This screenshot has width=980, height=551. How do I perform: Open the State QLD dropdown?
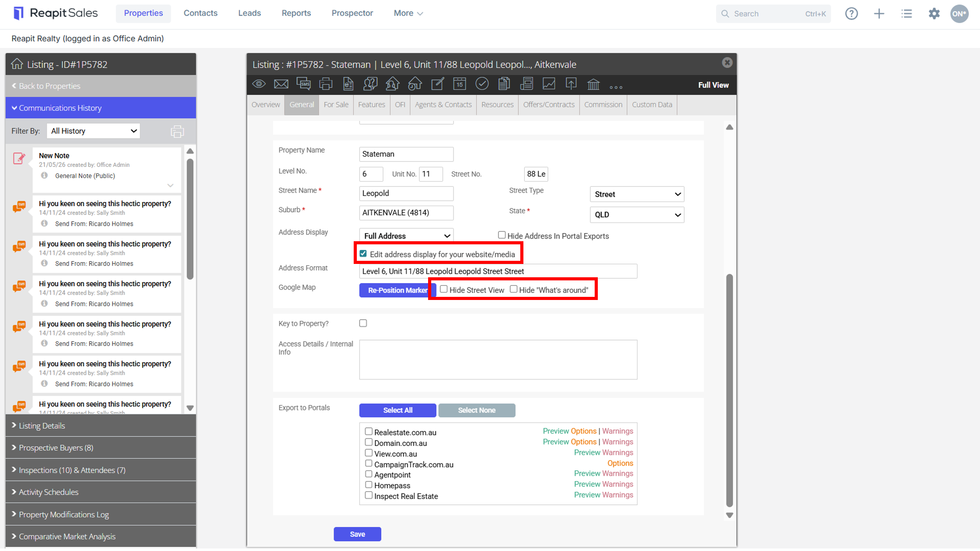[x=637, y=215]
